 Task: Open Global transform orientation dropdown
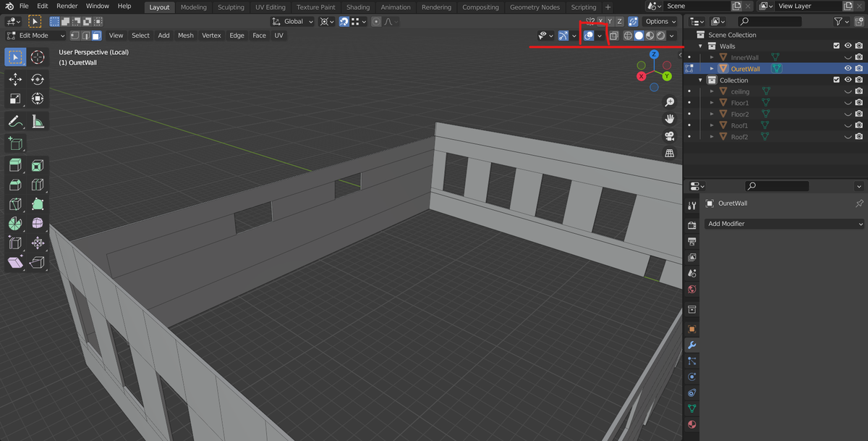(292, 22)
